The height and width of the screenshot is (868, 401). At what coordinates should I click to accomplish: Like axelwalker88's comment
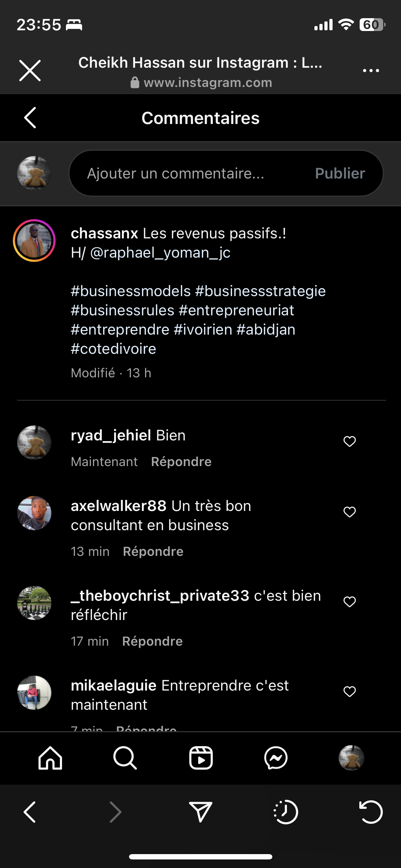(349, 512)
